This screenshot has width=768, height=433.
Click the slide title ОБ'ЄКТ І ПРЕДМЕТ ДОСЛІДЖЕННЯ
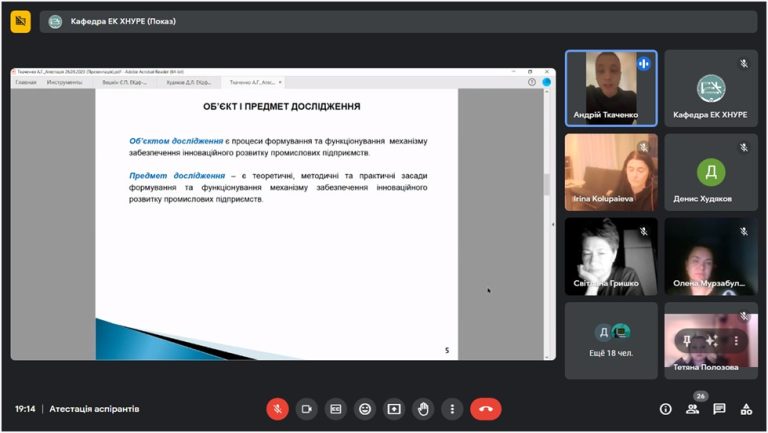282,106
